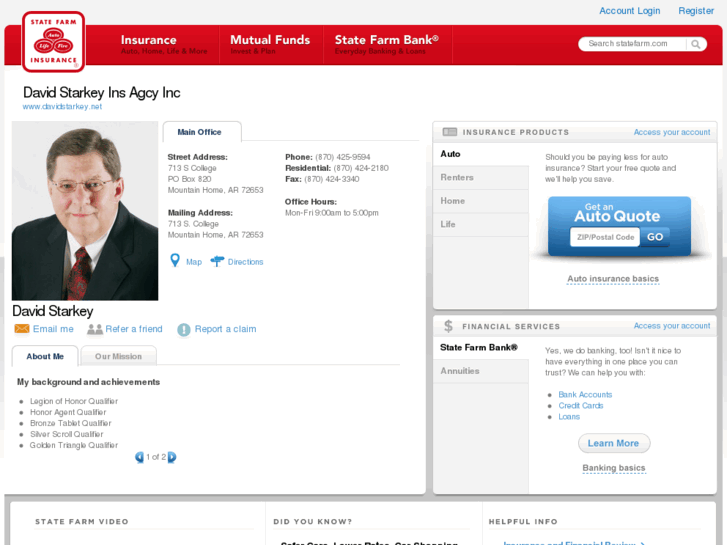The image size is (727, 545).
Task: Click the fax number (870) 424-3340
Action: (x=332, y=180)
